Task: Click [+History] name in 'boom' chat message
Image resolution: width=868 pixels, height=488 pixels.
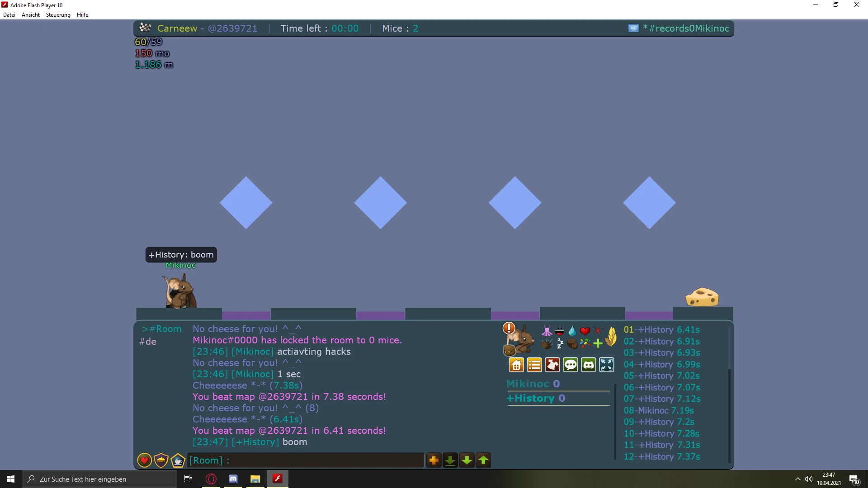Action: pyautogui.click(x=255, y=442)
